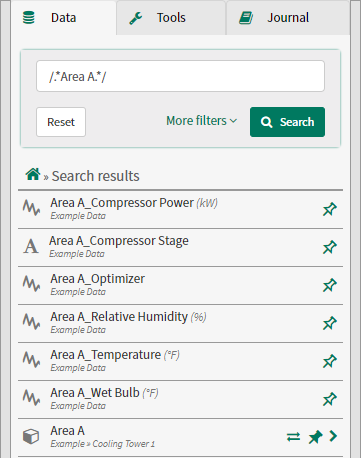Pin the Area A_Optimizer signal

click(330, 285)
